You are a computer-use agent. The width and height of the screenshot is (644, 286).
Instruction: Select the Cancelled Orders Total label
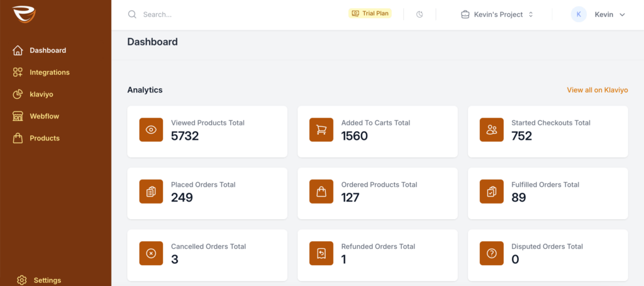pyautogui.click(x=208, y=246)
